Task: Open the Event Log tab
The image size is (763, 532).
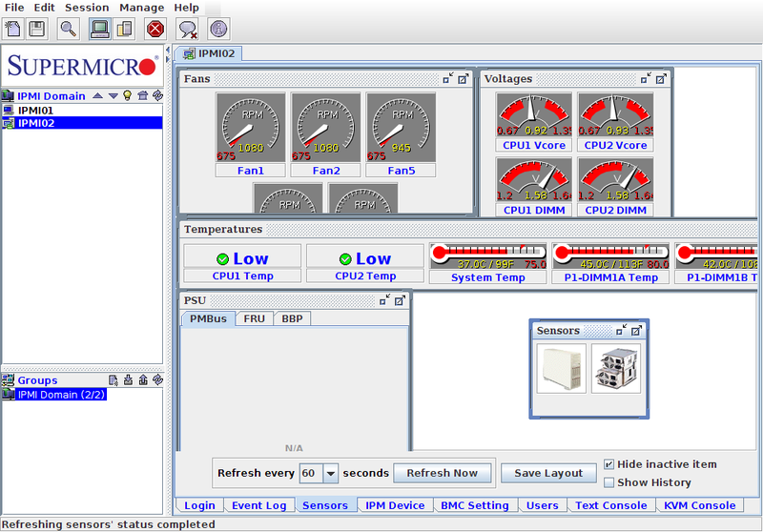Action: pos(258,505)
